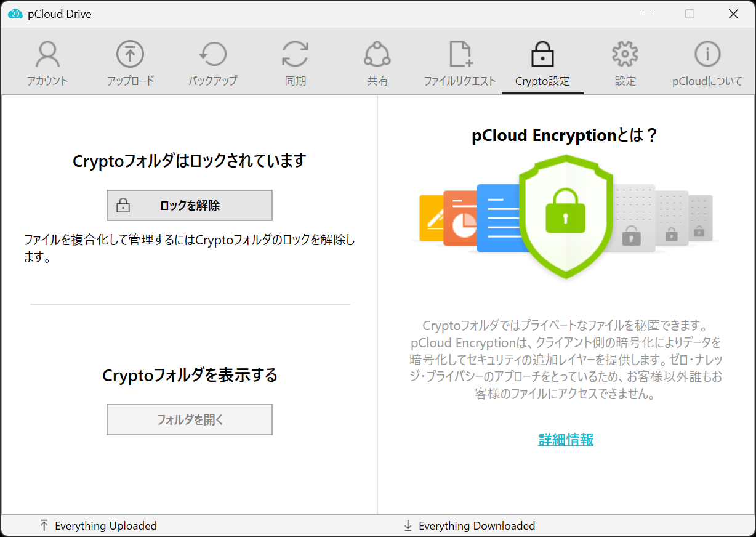
Task: Open the 共有 share icon
Action: [x=377, y=54]
